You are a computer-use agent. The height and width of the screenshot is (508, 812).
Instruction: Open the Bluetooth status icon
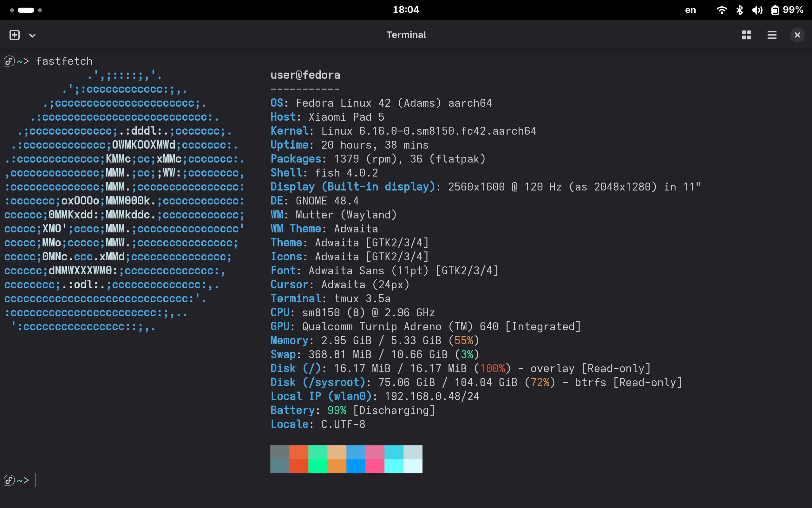click(x=740, y=10)
